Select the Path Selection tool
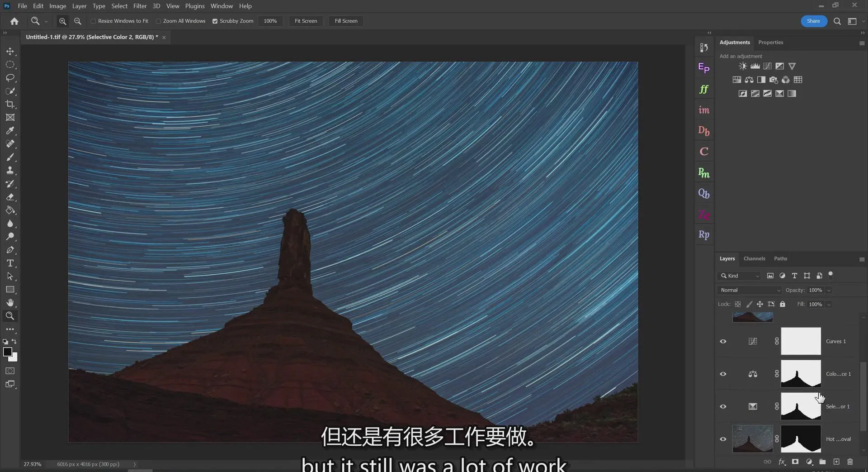 tap(10, 276)
